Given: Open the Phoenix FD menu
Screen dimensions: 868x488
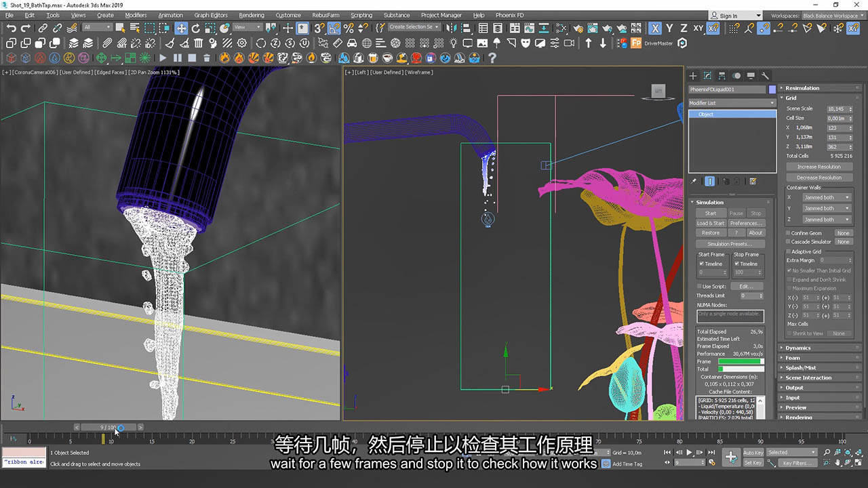Looking at the screenshot, I should tap(509, 15).
